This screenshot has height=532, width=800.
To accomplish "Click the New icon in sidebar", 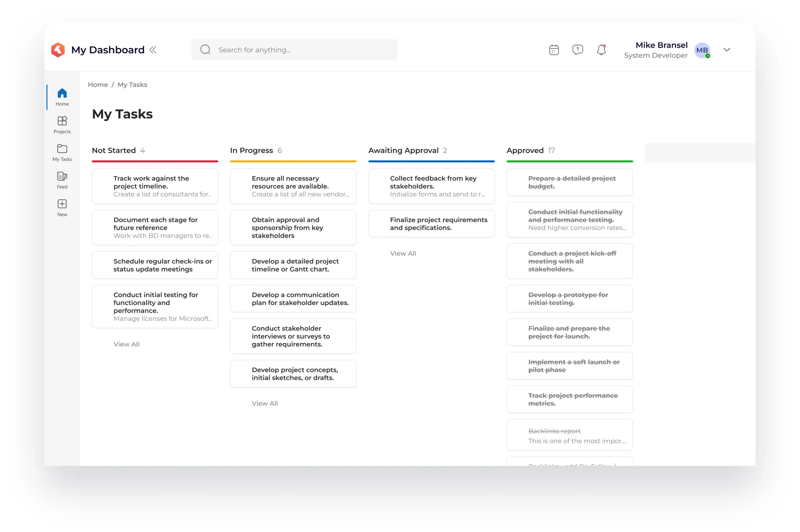I will pos(62,204).
